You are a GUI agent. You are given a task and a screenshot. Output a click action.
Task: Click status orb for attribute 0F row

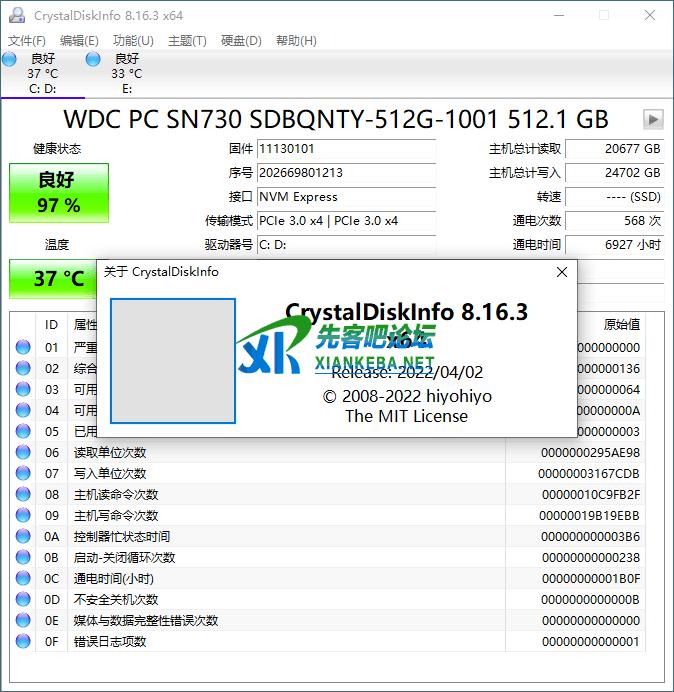click(23, 642)
